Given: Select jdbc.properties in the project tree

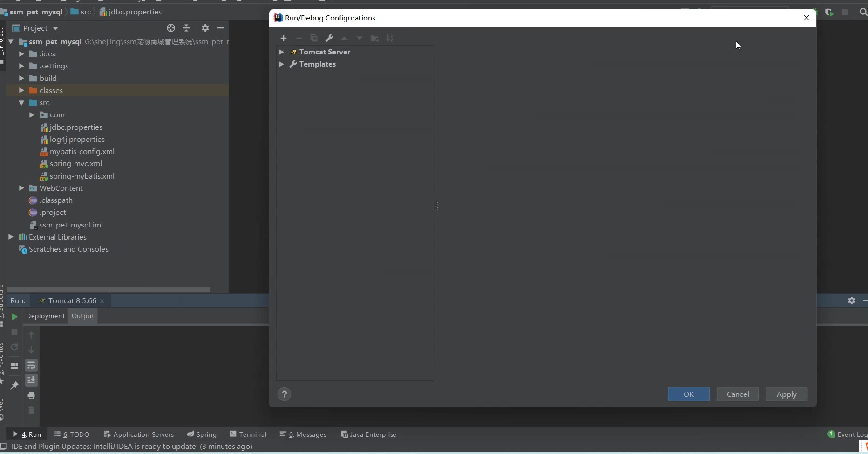Looking at the screenshot, I should (76, 127).
